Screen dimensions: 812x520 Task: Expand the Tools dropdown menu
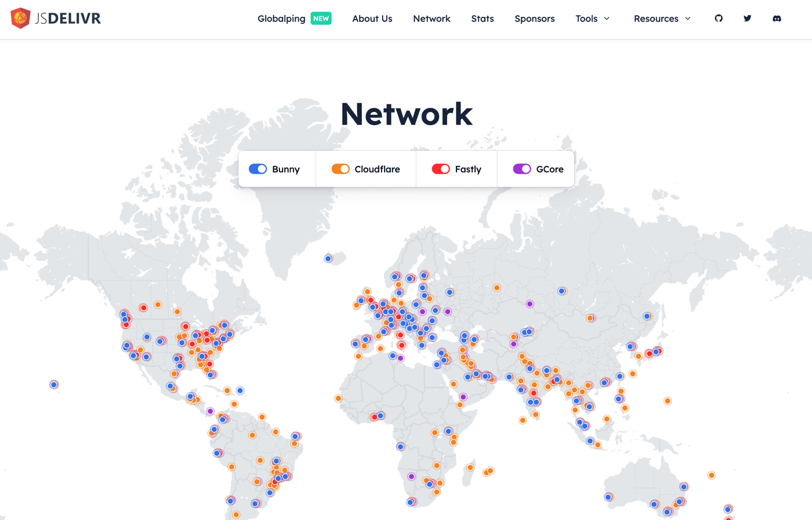tap(593, 19)
